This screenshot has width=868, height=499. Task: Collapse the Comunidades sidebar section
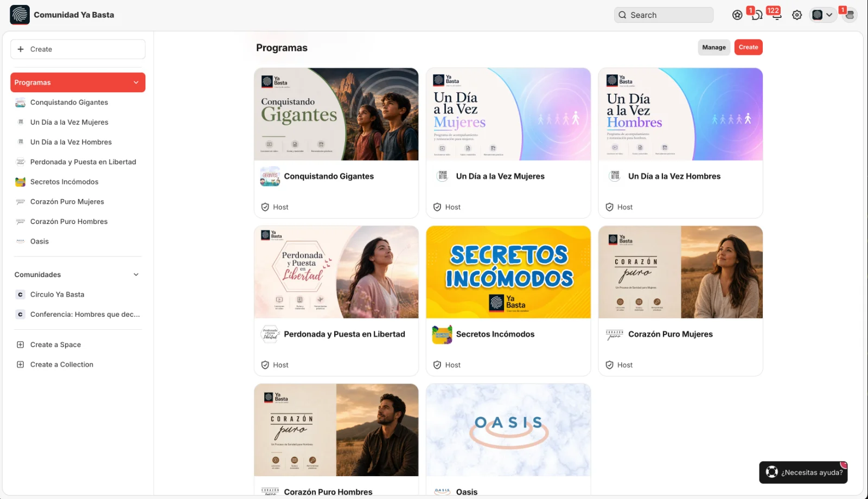coord(136,274)
